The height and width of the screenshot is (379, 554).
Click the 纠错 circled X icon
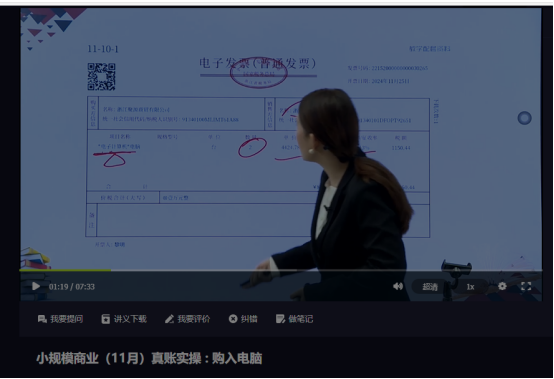(233, 319)
